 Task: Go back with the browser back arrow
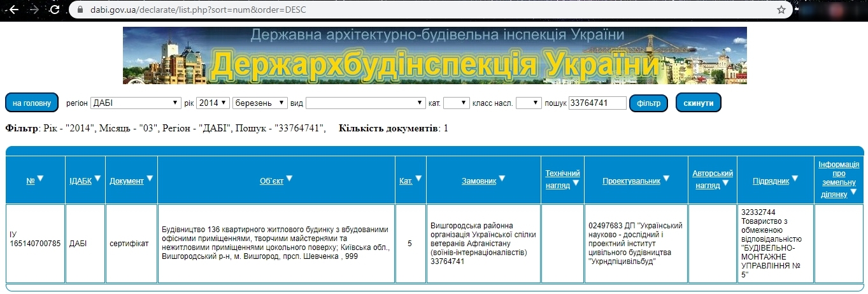click(x=13, y=10)
